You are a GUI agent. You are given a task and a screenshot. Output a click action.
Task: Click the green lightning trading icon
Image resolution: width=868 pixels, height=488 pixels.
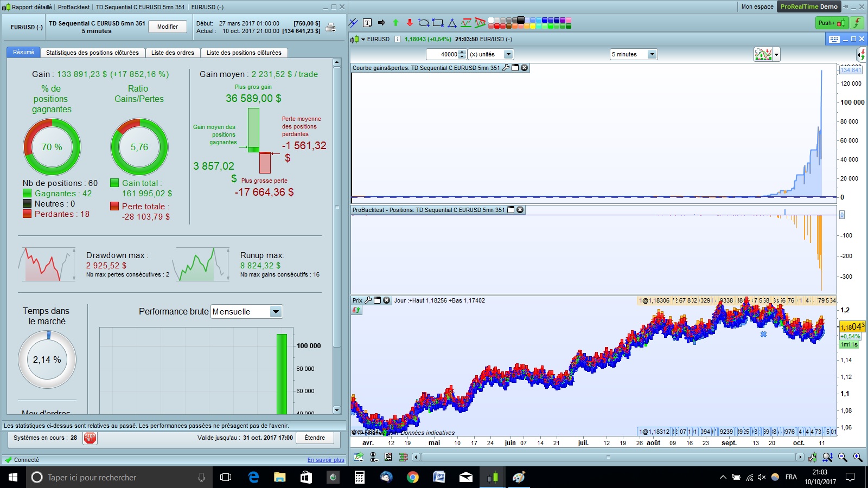click(x=857, y=23)
